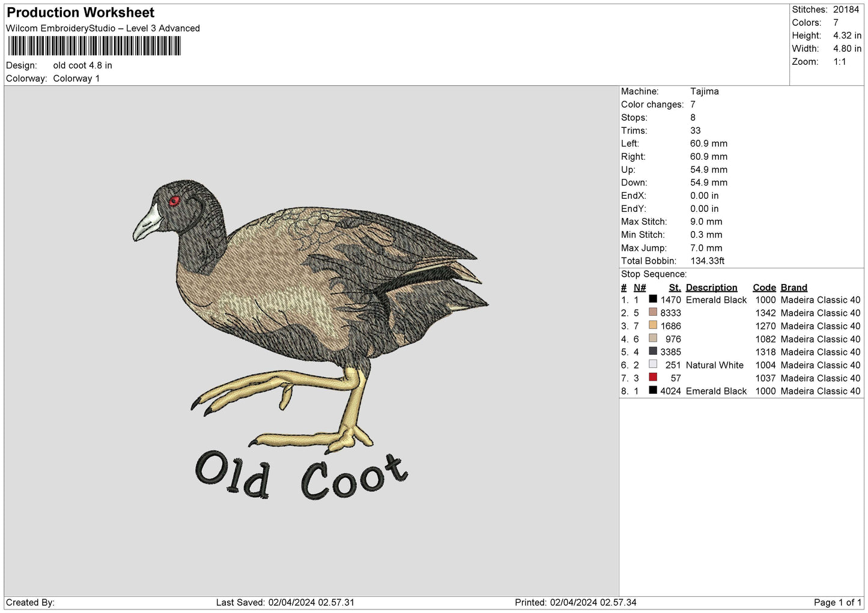Select the brown swatch for thread 1342
The width and height of the screenshot is (868, 613).
(x=653, y=312)
